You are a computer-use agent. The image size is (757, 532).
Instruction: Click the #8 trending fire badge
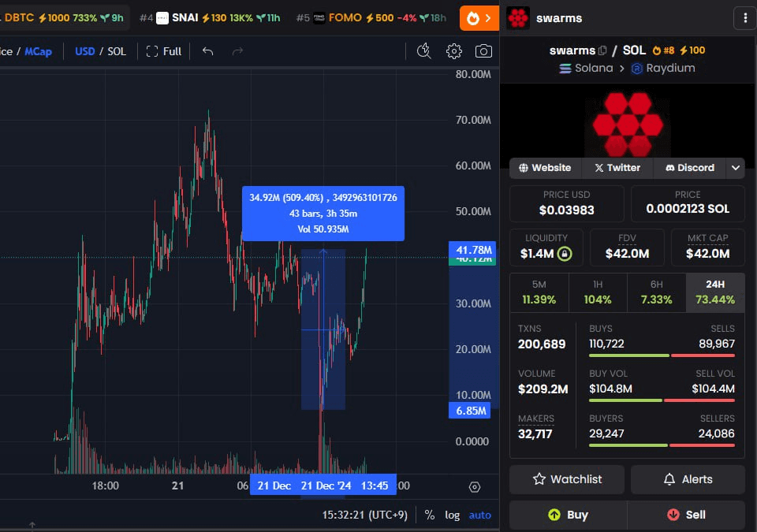[663, 50]
